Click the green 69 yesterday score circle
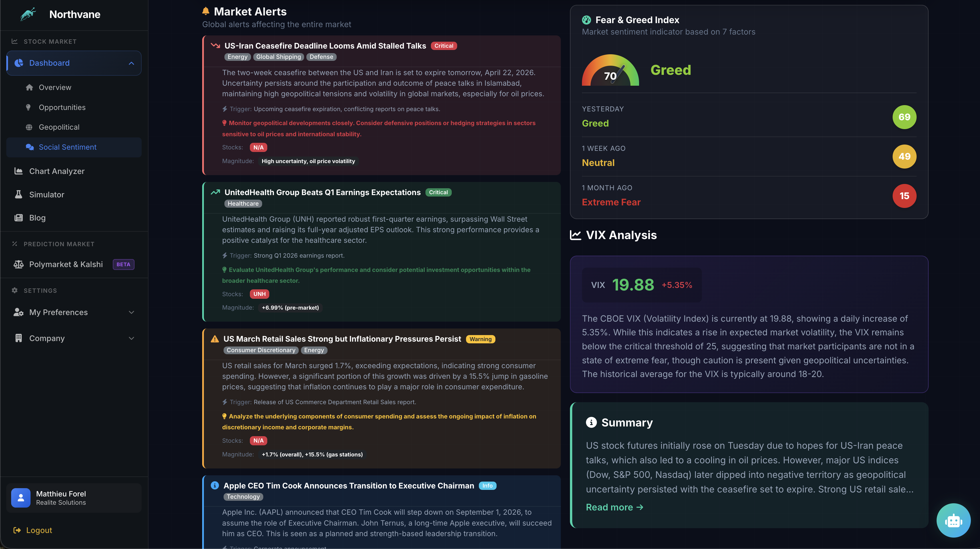Image resolution: width=980 pixels, height=549 pixels. coord(904,117)
